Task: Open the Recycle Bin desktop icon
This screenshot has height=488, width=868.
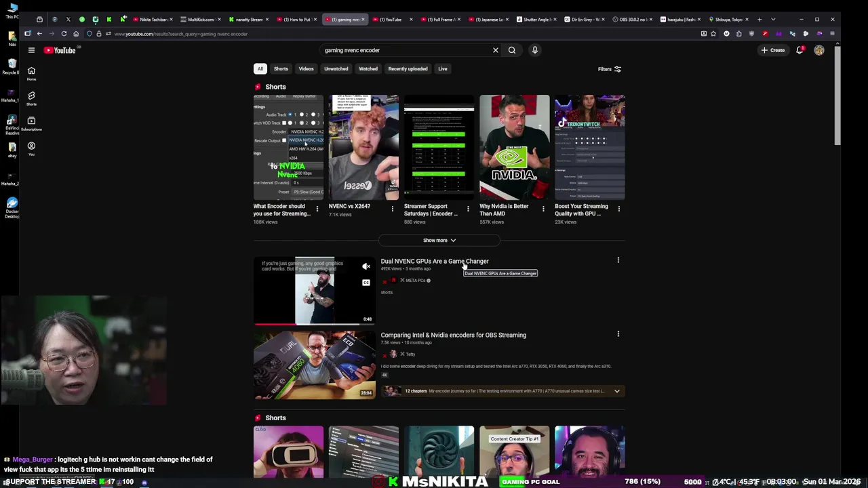Action: coord(12,66)
